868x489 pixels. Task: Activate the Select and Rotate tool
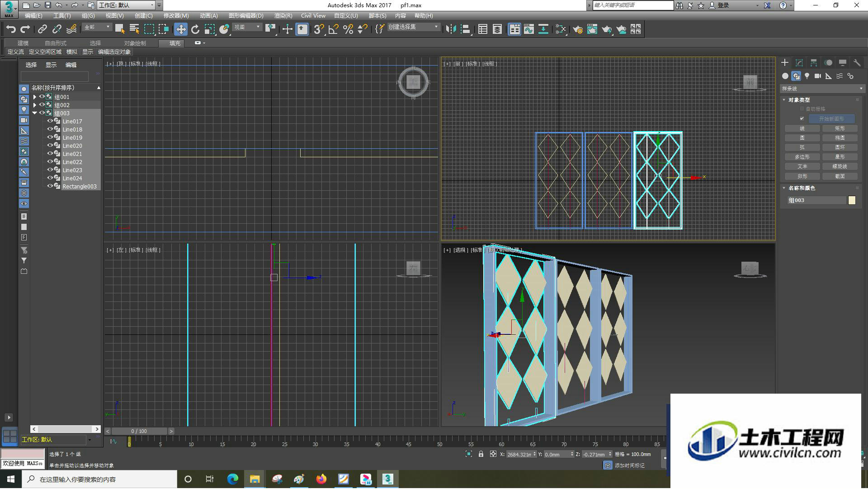195,29
